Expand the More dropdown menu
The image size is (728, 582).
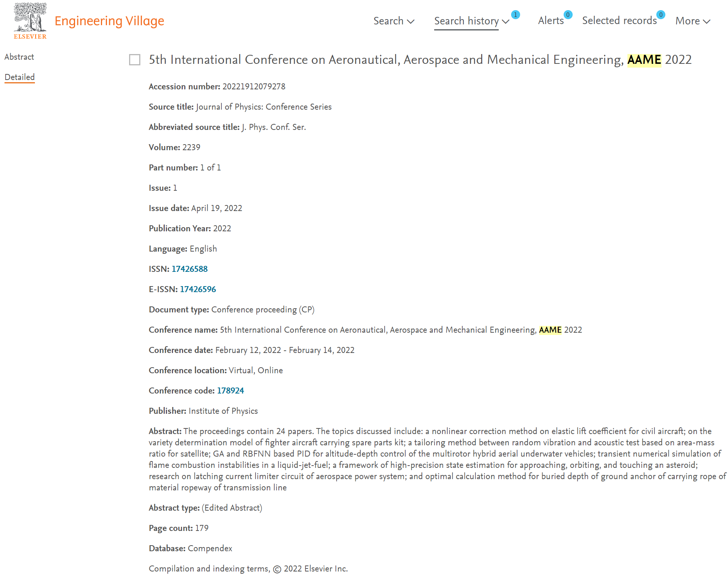693,21
